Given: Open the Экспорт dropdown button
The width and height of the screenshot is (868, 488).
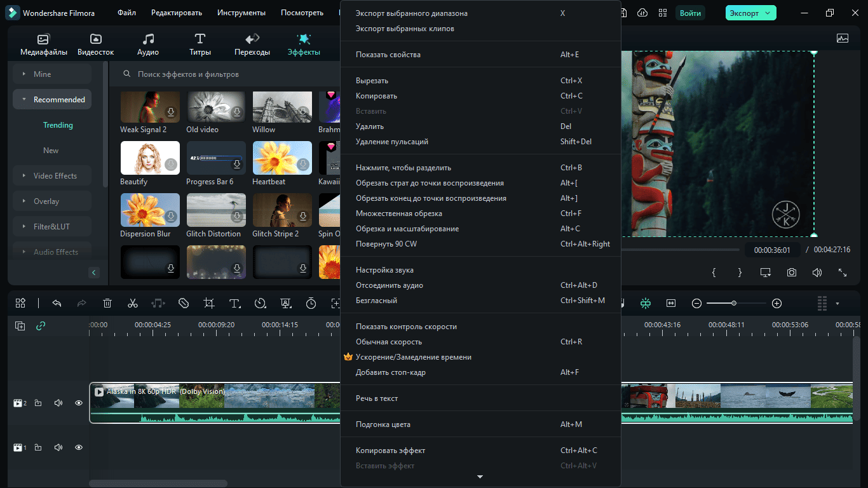Looking at the screenshot, I should tap(751, 13).
